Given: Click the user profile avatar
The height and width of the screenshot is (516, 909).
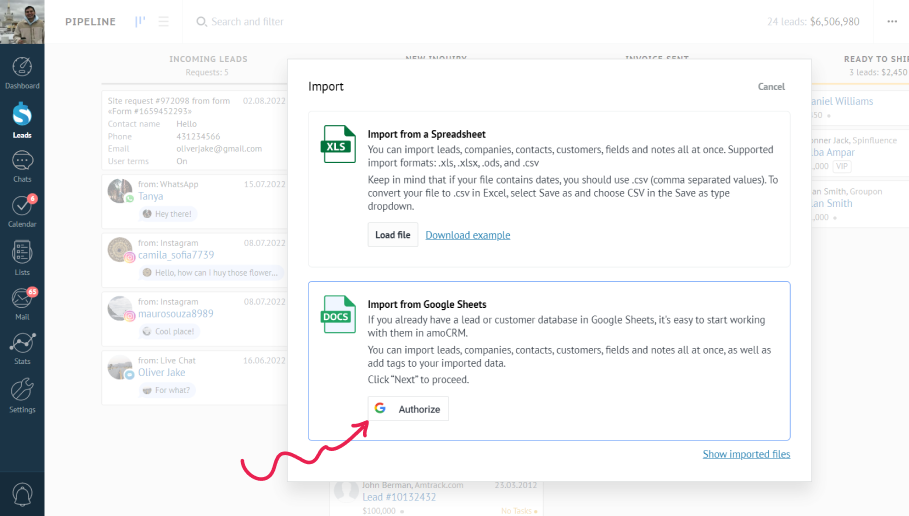Looking at the screenshot, I should 22,21.
